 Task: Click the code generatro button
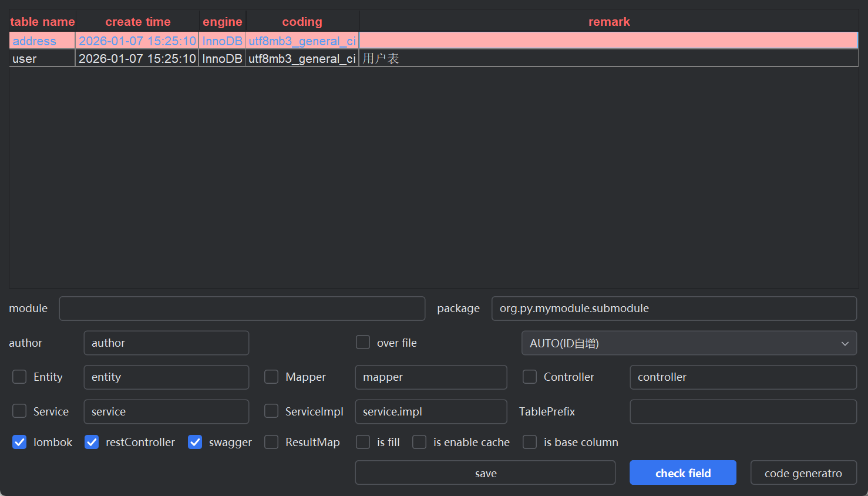(803, 472)
